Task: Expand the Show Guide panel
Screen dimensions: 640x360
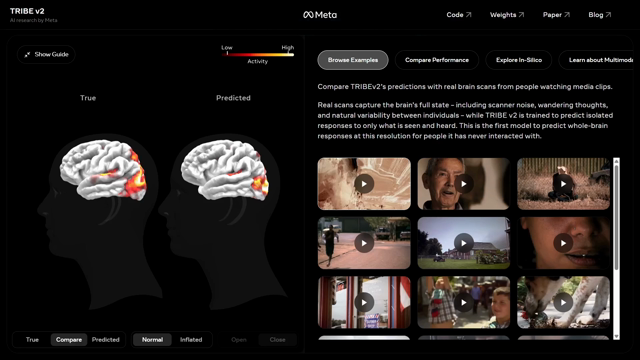Action: click(x=46, y=54)
